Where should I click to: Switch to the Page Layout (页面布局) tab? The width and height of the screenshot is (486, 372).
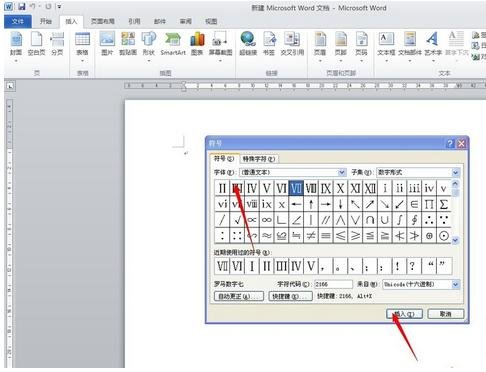pos(103,21)
